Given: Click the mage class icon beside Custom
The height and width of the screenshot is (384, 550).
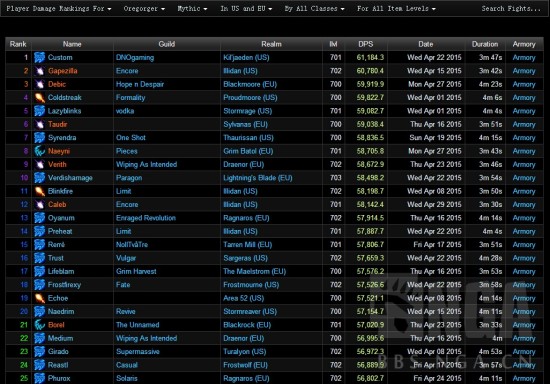Looking at the screenshot, I should tap(40, 58).
